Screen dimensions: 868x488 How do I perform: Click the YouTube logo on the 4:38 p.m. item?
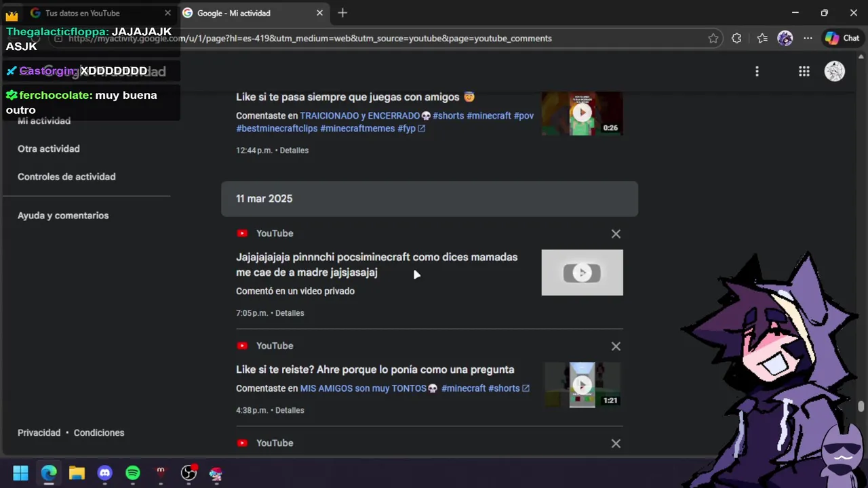[x=242, y=346]
